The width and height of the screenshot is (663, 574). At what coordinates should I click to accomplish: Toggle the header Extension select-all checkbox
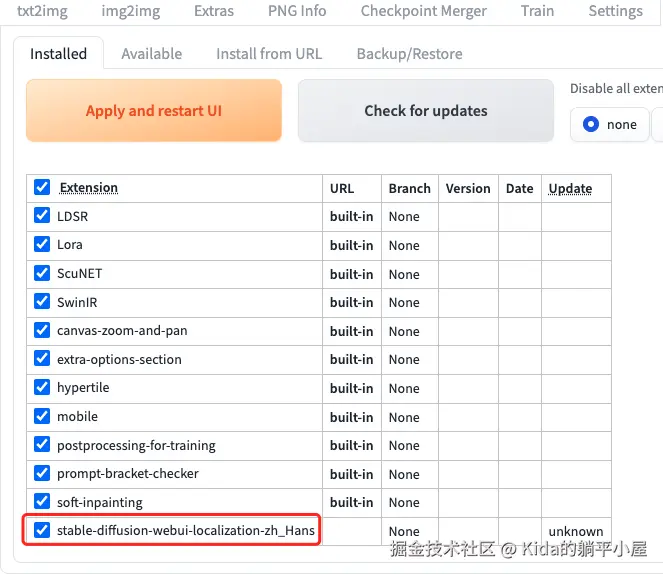(x=42, y=187)
